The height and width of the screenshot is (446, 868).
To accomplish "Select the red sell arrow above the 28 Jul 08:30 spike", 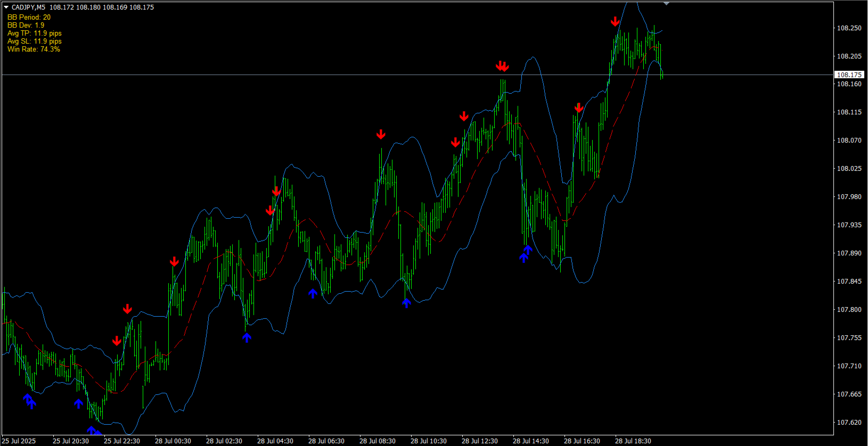I will coord(381,134).
